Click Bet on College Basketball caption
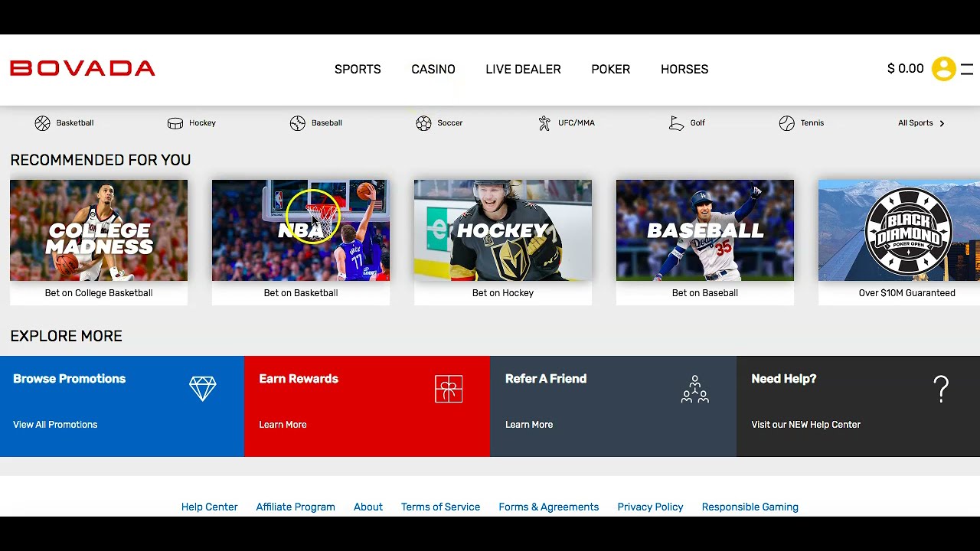The width and height of the screenshot is (980, 551). [99, 293]
